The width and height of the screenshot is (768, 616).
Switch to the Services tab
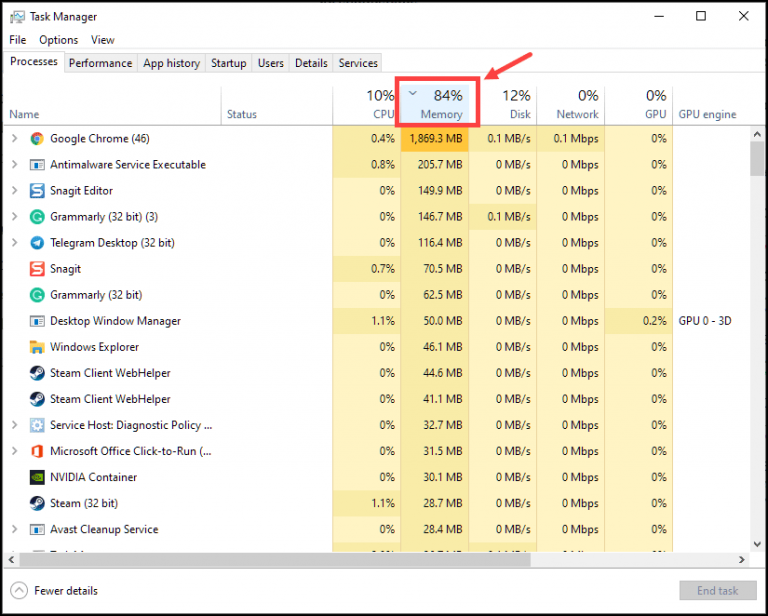tap(358, 63)
